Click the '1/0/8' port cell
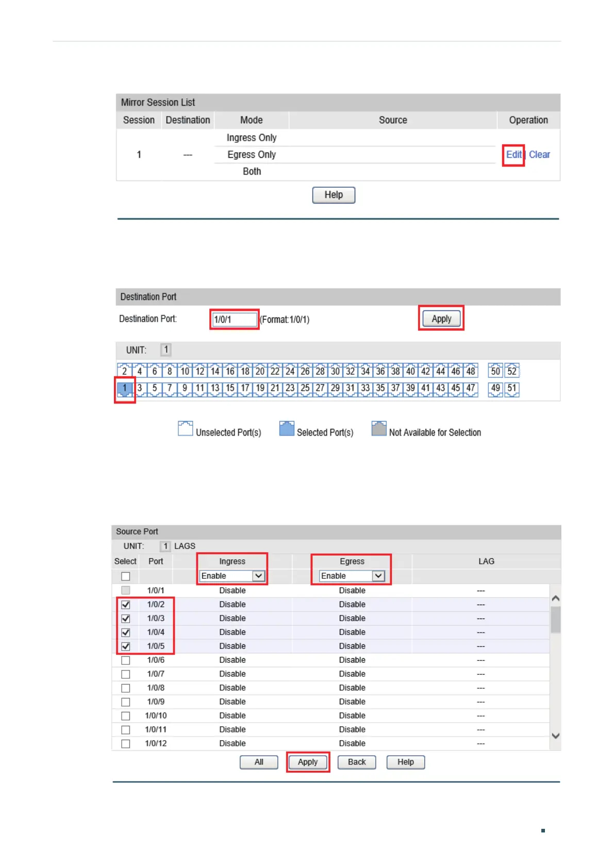Image resolution: width=614 pixels, height=868 pixels. (156, 688)
